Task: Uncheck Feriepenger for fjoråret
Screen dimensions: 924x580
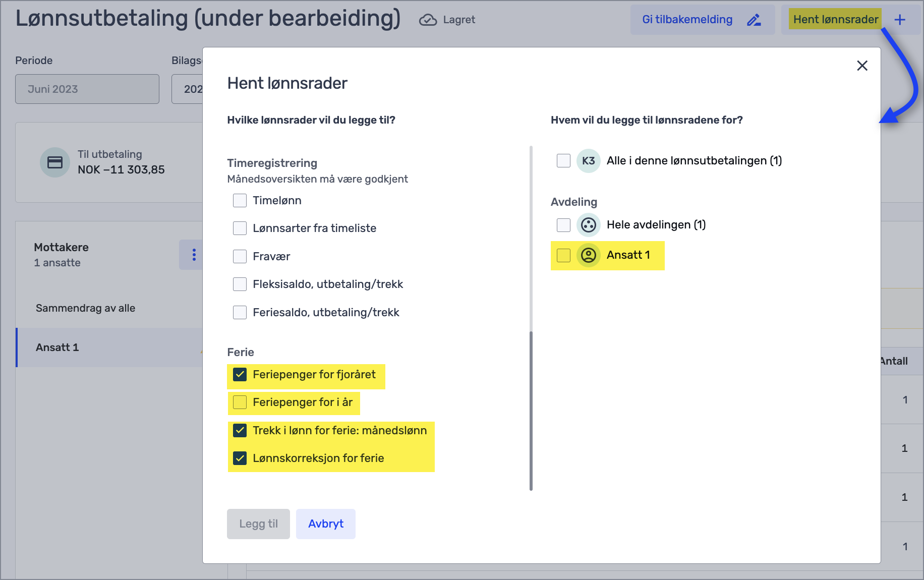Action: (x=240, y=375)
